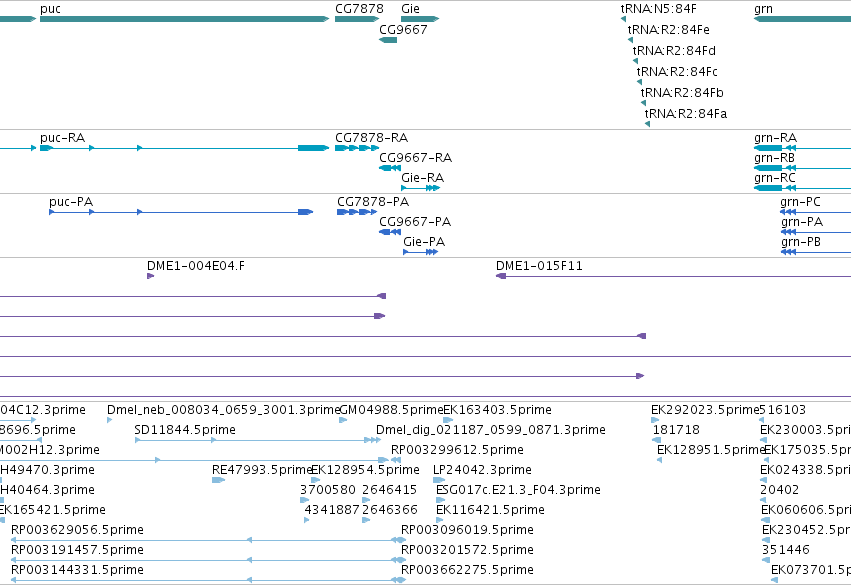Click the EK128951.5prime EST label

point(710,450)
